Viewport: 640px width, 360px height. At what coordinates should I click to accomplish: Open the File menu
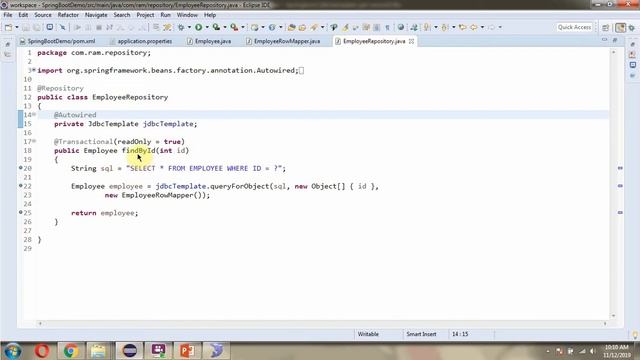pyautogui.click(x=8, y=15)
